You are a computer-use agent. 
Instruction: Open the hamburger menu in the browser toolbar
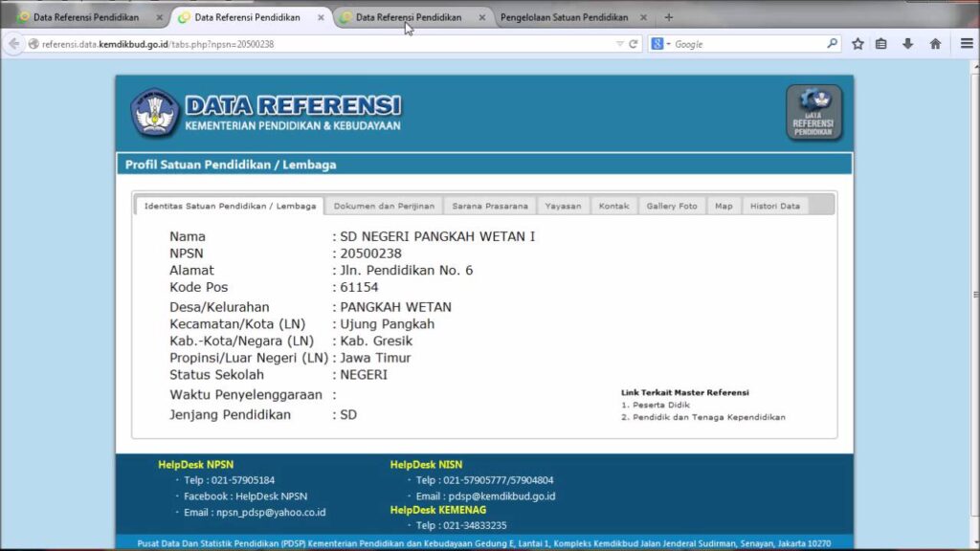click(x=964, y=44)
